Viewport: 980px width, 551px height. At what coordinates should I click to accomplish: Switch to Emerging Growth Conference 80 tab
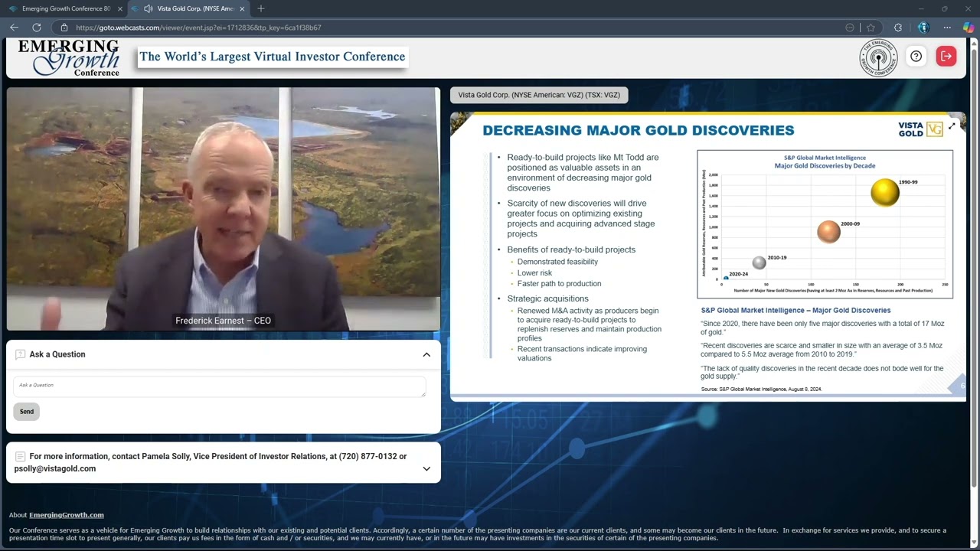(x=64, y=8)
